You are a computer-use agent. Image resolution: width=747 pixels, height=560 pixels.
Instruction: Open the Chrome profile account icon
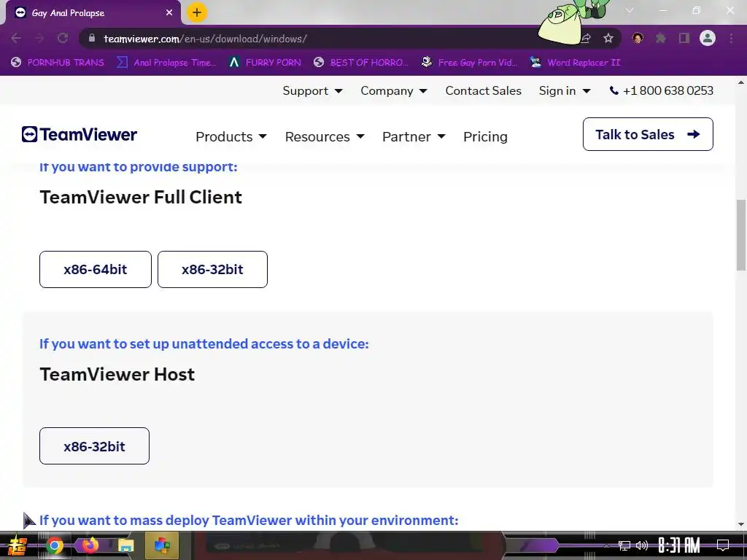tap(708, 38)
